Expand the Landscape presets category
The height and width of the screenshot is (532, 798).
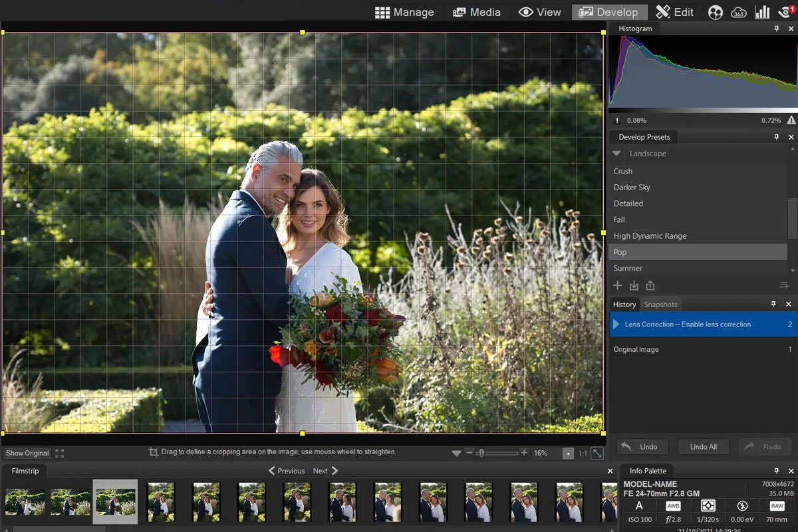(616, 153)
